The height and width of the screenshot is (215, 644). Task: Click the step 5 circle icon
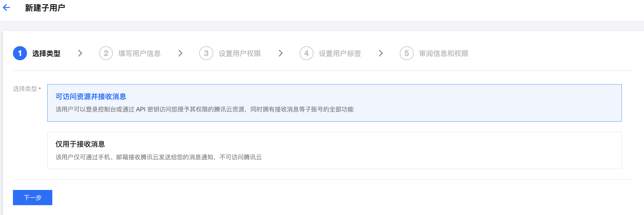407,53
